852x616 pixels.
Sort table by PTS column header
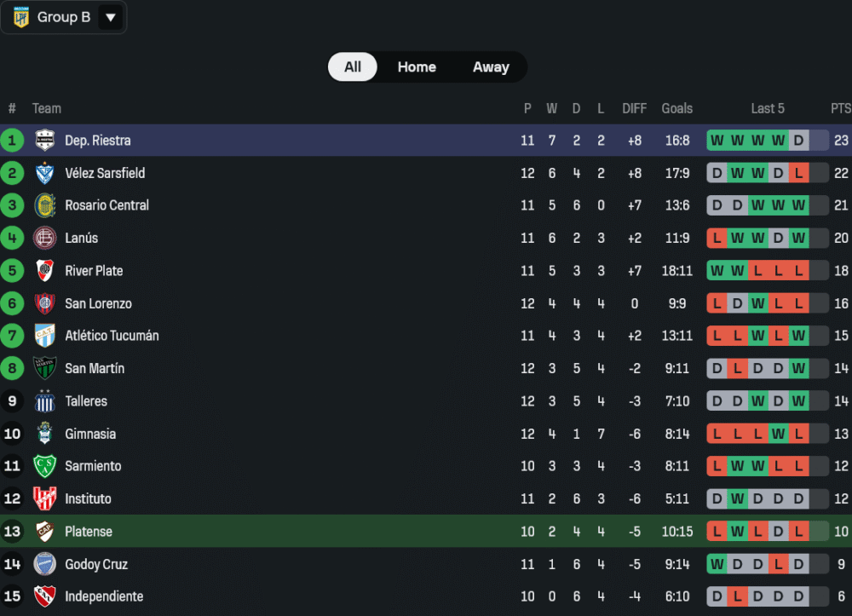[840, 108]
